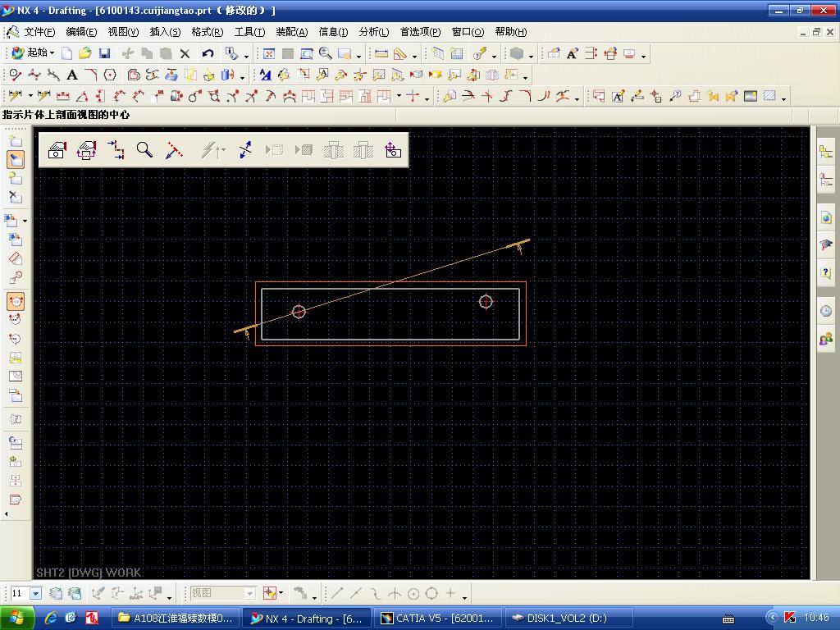Expand the layer number 11 combo box
The width and height of the screenshot is (840, 630).
point(36,594)
